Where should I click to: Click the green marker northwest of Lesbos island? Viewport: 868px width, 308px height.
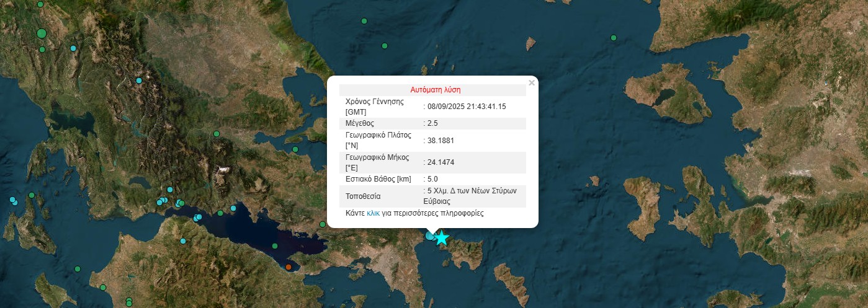[614, 38]
